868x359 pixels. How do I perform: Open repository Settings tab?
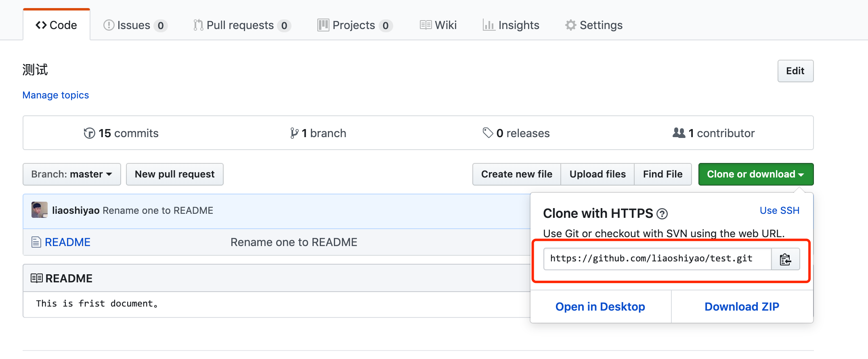pos(593,25)
